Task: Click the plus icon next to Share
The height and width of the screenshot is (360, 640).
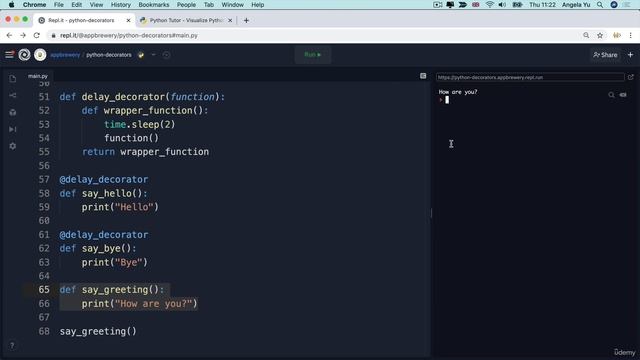Action: (x=631, y=55)
